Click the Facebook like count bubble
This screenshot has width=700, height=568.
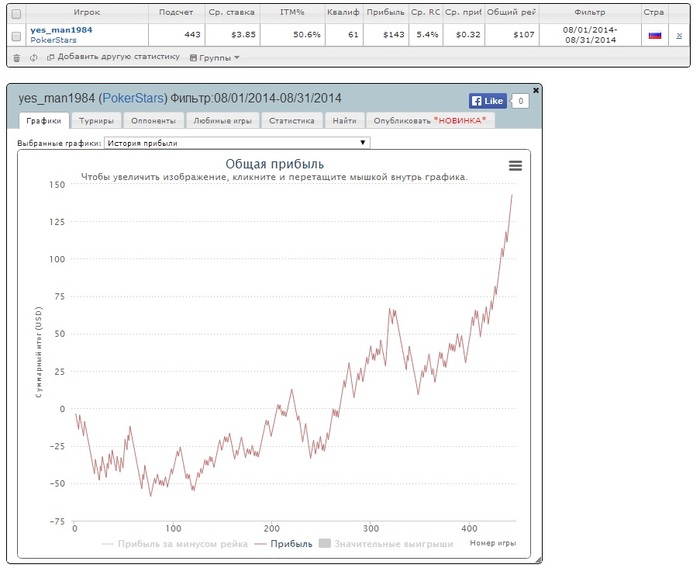point(521,101)
